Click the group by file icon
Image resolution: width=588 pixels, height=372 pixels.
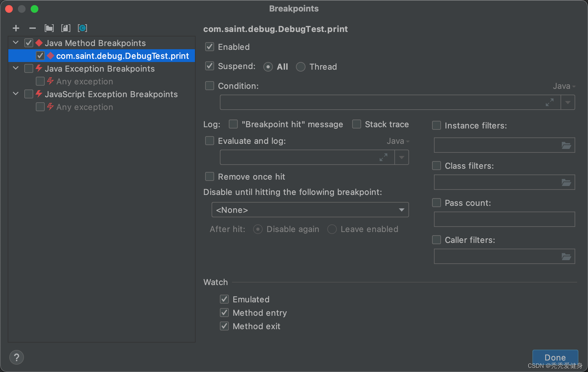point(66,28)
